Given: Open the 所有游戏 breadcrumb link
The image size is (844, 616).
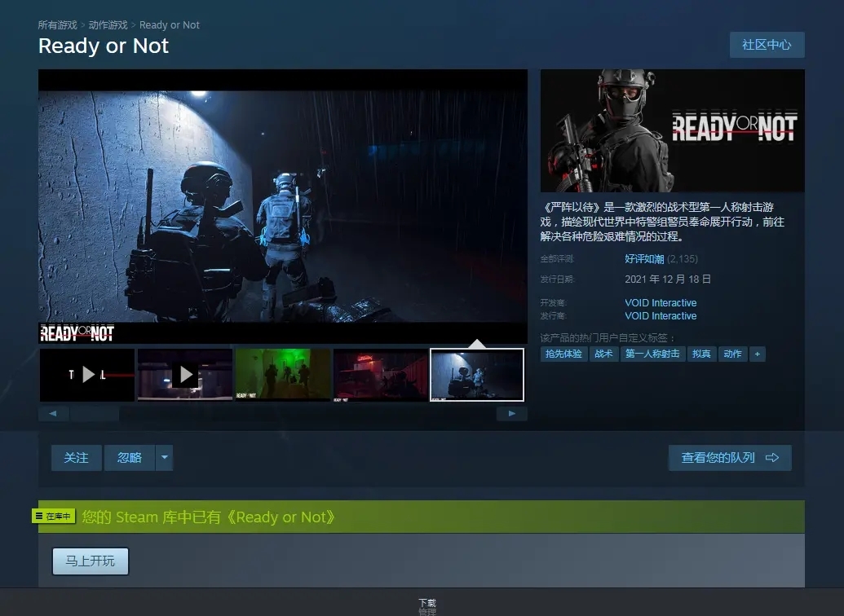Looking at the screenshot, I should 58,25.
